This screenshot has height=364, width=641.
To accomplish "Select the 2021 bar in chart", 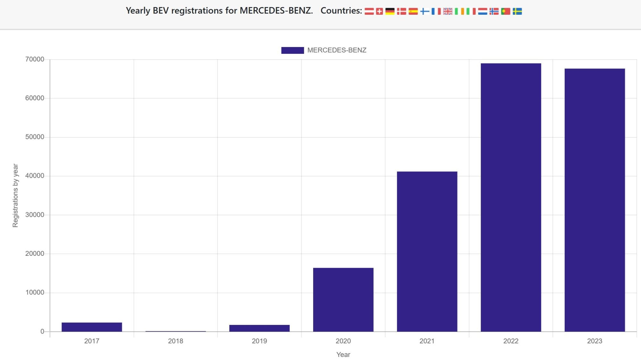I will coord(427,251).
